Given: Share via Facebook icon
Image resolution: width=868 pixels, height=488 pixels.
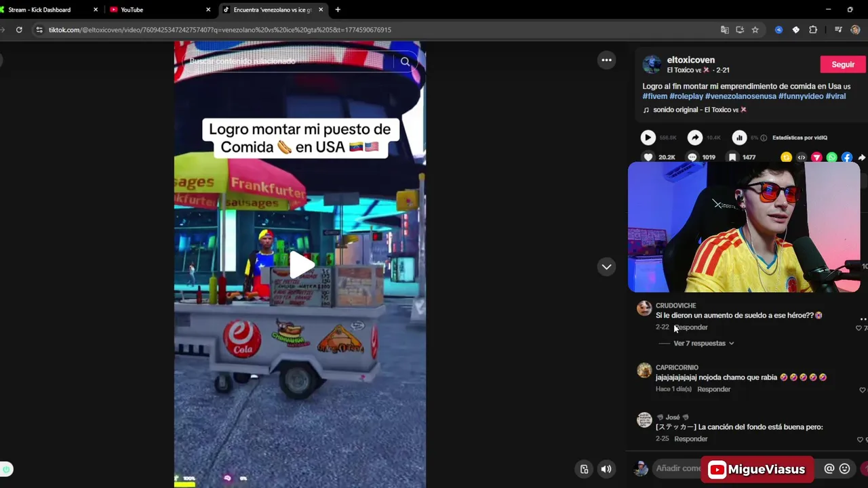Looking at the screenshot, I should pyautogui.click(x=847, y=157).
